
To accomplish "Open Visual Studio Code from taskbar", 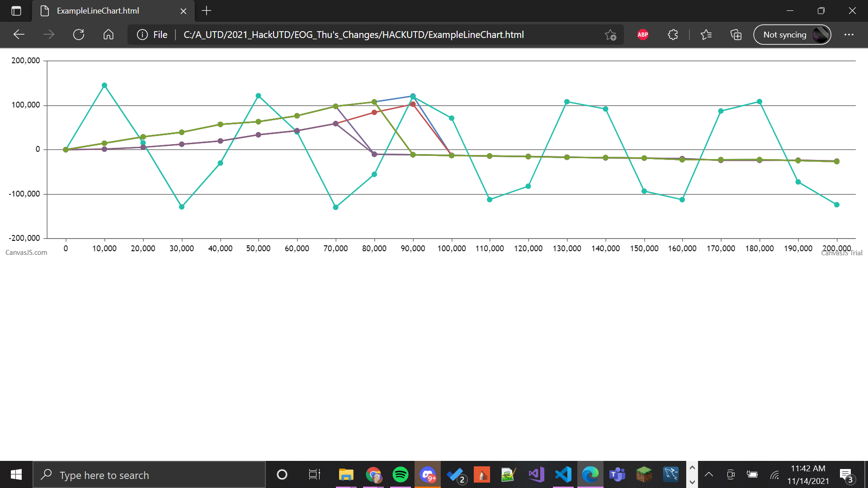I will (563, 475).
